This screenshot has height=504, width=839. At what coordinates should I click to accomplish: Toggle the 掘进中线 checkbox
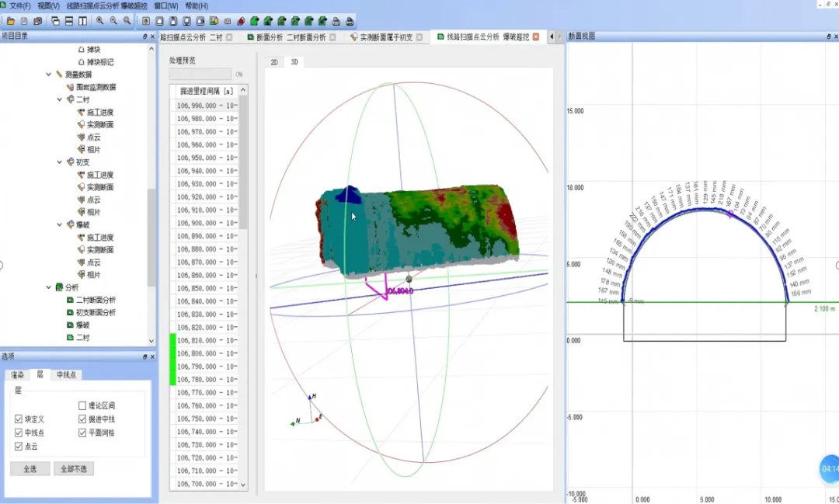(82, 419)
